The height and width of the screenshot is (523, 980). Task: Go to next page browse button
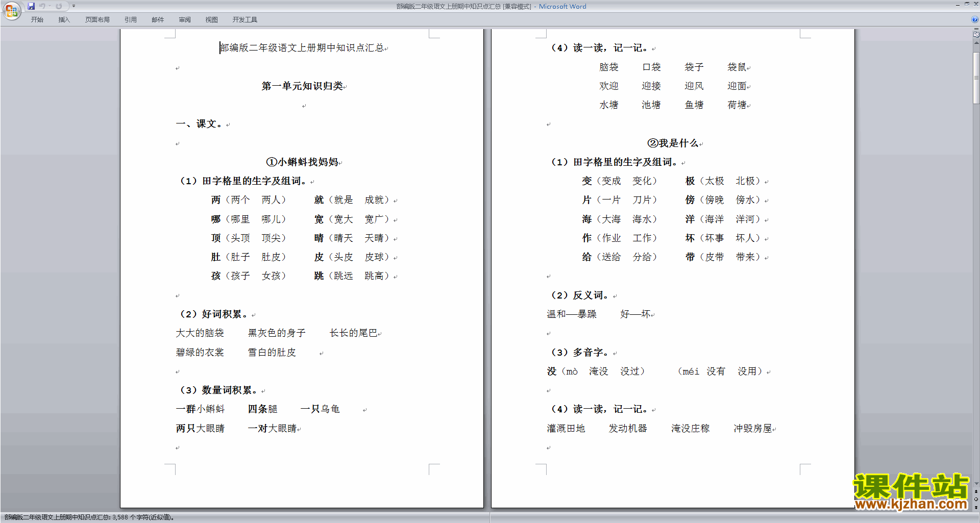click(976, 507)
